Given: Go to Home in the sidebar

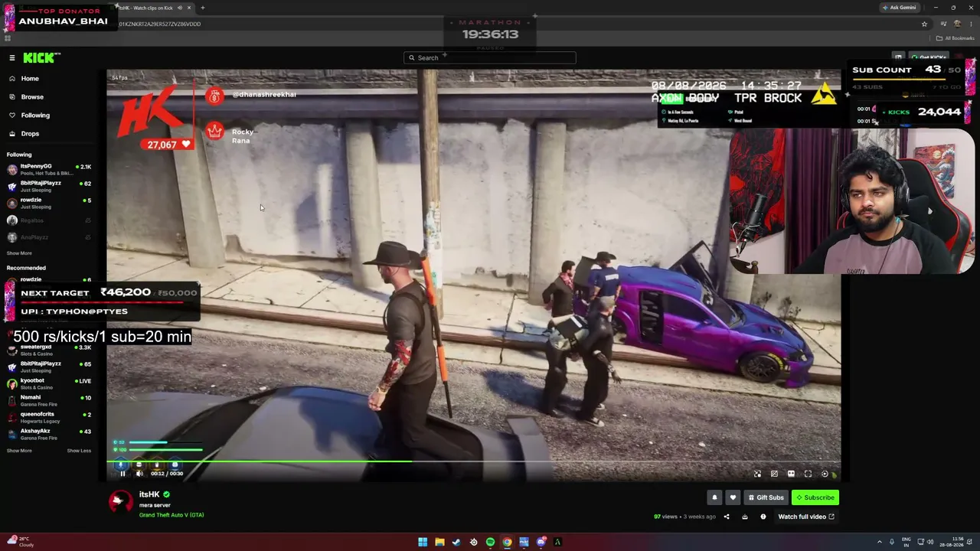Looking at the screenshot, I should point(30,79).
